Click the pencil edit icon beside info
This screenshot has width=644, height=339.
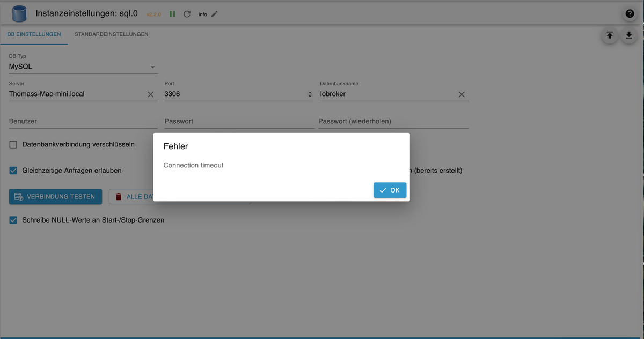click(x=215, y=14)
